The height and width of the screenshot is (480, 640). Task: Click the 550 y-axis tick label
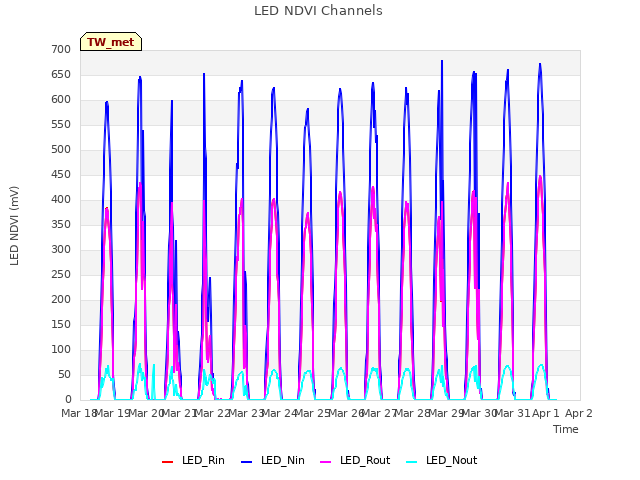[x=61, y=124]
